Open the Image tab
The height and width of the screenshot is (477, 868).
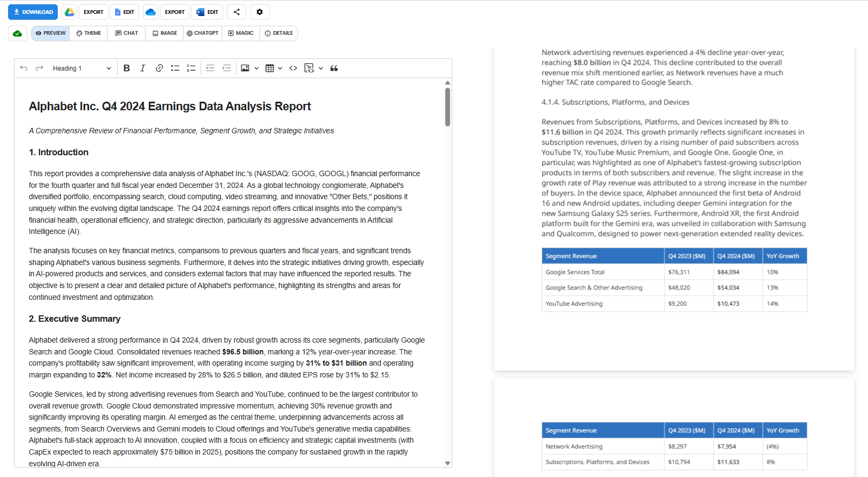[164, 33]
